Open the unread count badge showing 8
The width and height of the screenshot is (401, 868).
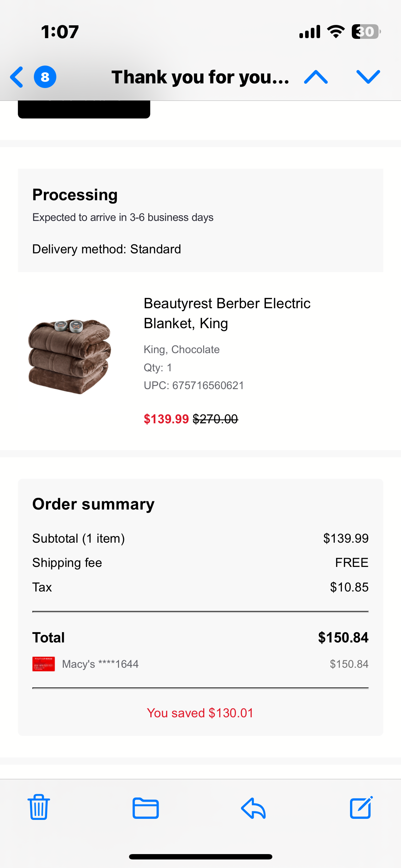click(45, 77)
